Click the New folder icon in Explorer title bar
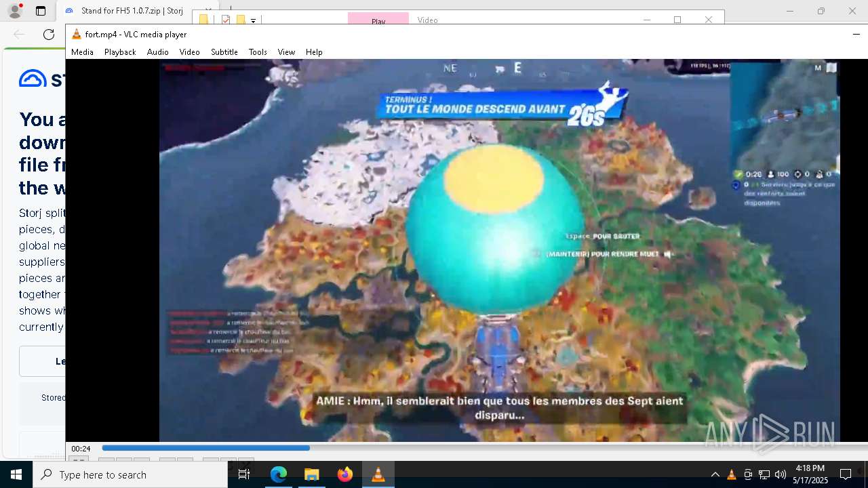The height and width of the screenshot is (488, 868). [240, 20]
